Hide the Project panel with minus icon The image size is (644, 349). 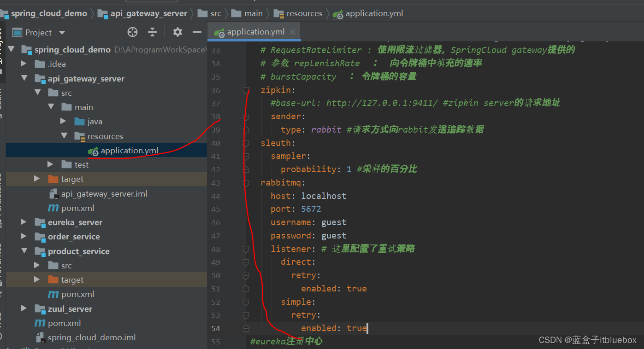click(197, 32)
